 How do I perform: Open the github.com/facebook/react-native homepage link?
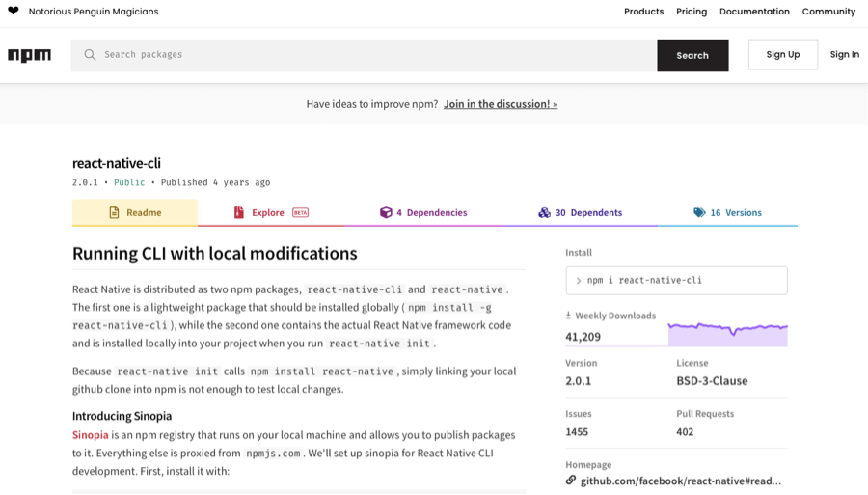pyautogui.click(x=680, y=481)
